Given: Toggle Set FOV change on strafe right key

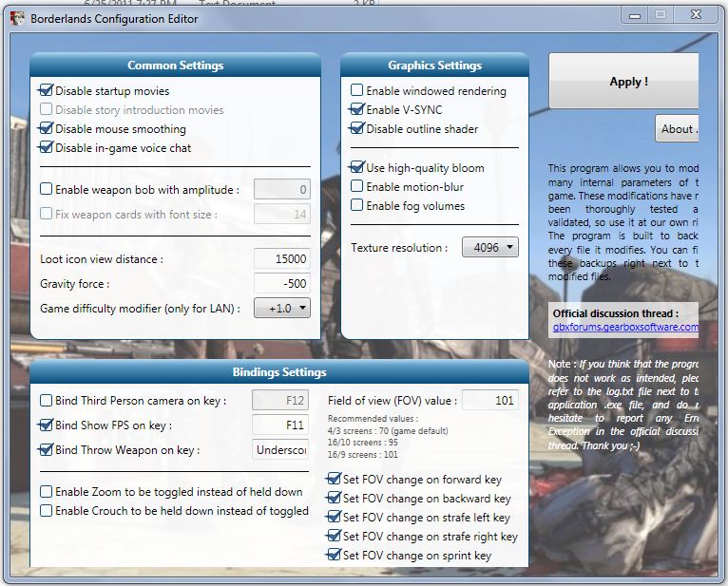Looking at the screenshot, I should click(x=334, y=536).
